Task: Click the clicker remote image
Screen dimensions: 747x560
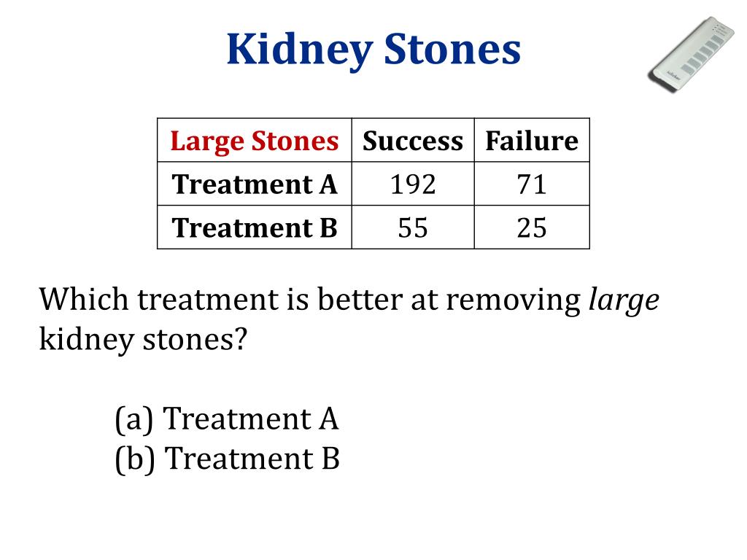Action: tap(691, 54)
